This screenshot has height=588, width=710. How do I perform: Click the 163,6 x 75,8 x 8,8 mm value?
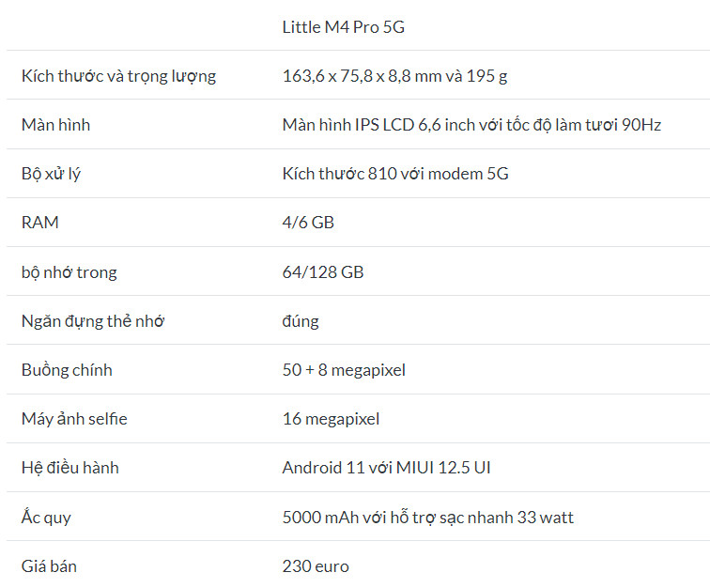pos(394,76)
